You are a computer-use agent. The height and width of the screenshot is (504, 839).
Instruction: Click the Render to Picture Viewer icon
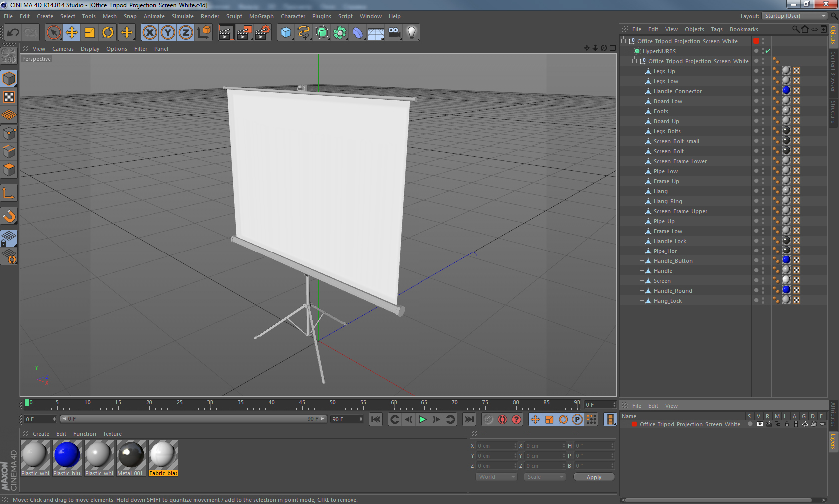[x=244, y=33]
